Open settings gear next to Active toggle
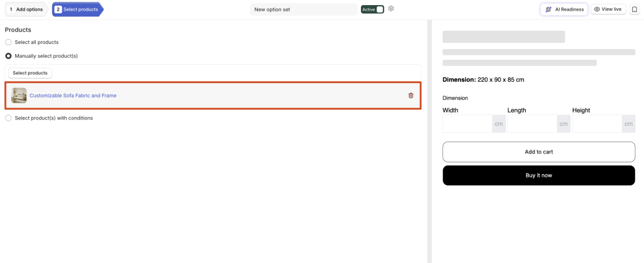The height and width of the screenshot is (263, 644). [x=391, y=9]
